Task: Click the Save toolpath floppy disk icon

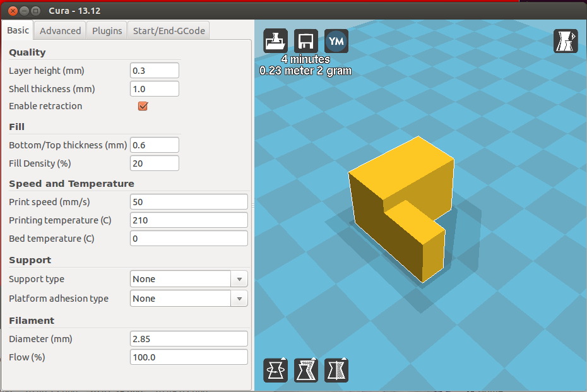Action: [306, 42]
